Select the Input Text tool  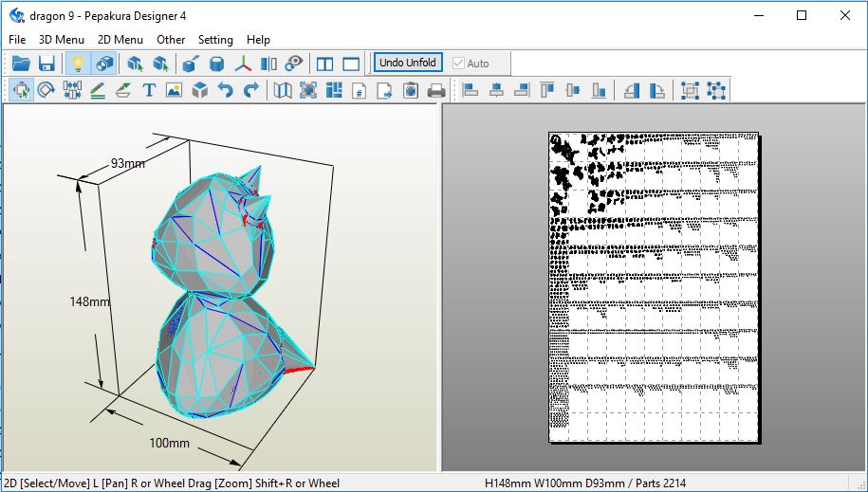148,90
